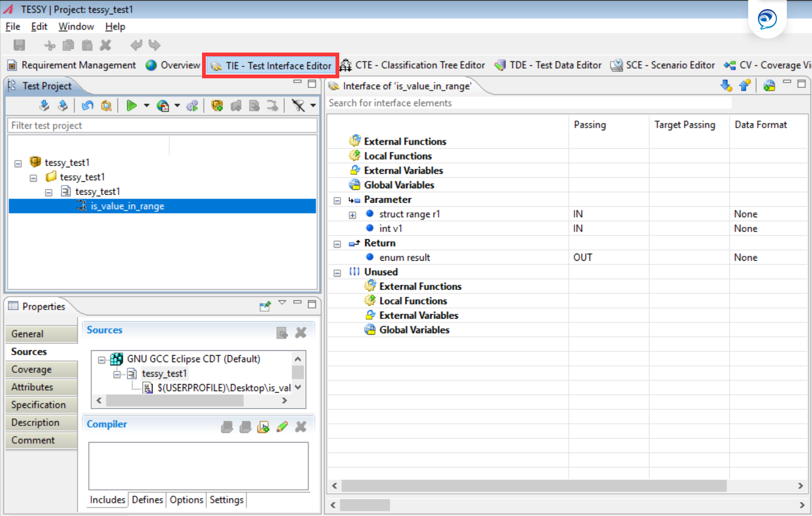This screenshot has width=812, height=516.
Task: Open the Edit menu
Action: coord(39,26)
